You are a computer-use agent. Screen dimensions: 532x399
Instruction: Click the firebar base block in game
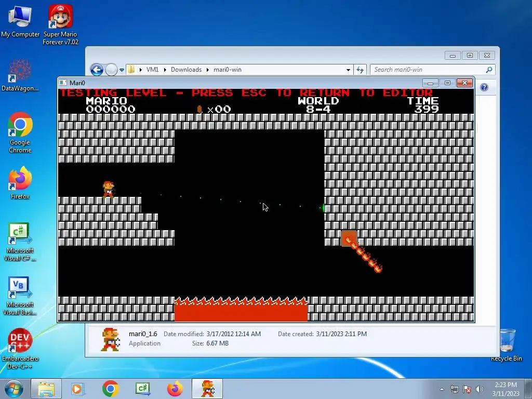click(x=349, y=239)
